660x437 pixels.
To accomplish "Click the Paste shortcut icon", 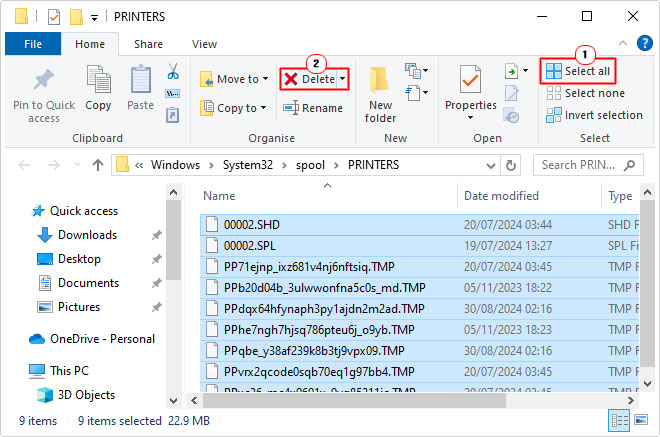I will pos(173,115).
